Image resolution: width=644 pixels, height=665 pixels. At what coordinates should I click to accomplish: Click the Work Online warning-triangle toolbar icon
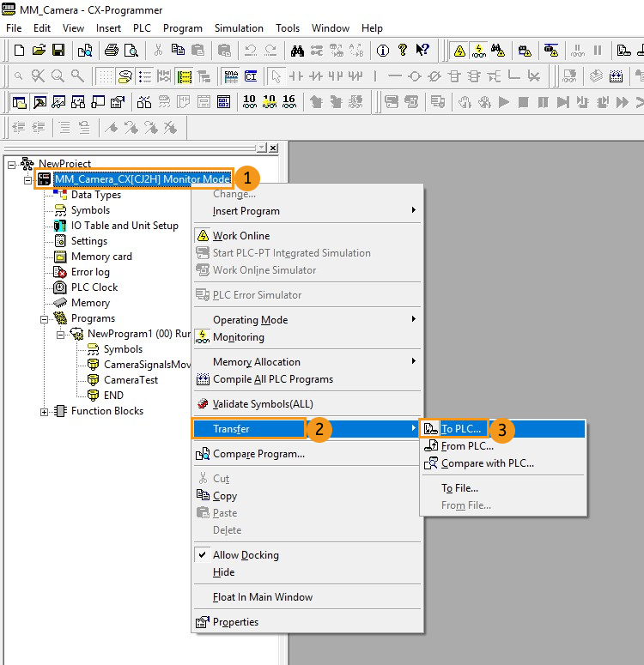tap(459, 51)
